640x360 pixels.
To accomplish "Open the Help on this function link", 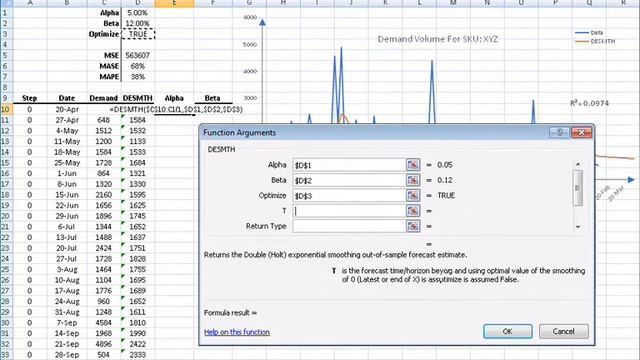I will [237, 332].
